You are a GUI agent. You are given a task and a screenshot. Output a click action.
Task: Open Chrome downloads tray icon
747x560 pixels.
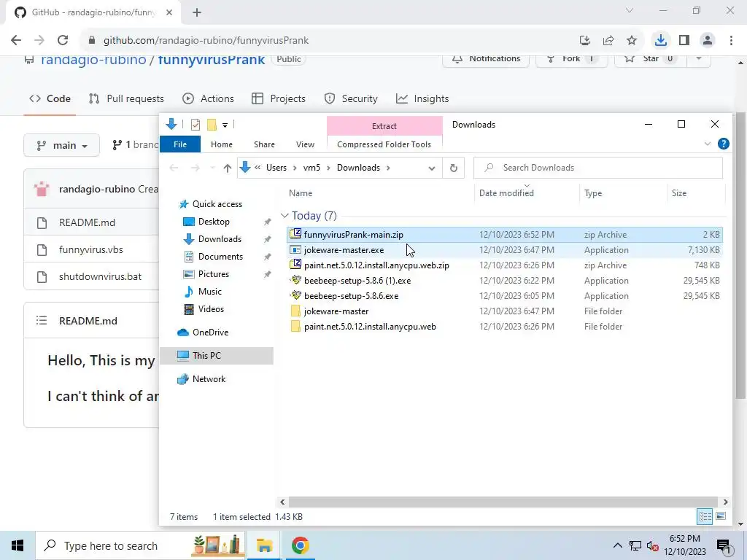click(x=660, y=41)
